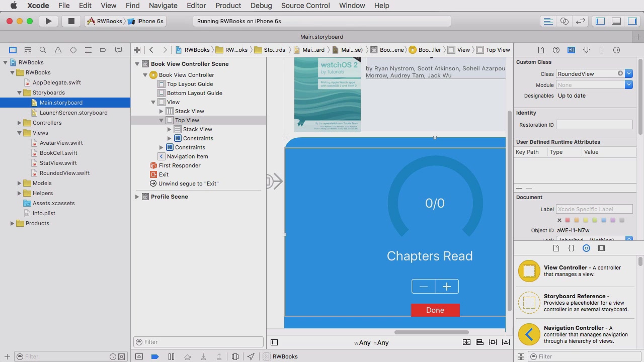Click the minus stepper button

(x=423, y=287)
